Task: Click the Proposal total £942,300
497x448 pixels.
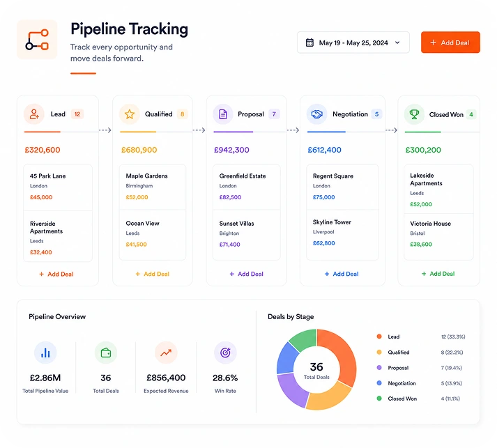Action: click(231, 150)
